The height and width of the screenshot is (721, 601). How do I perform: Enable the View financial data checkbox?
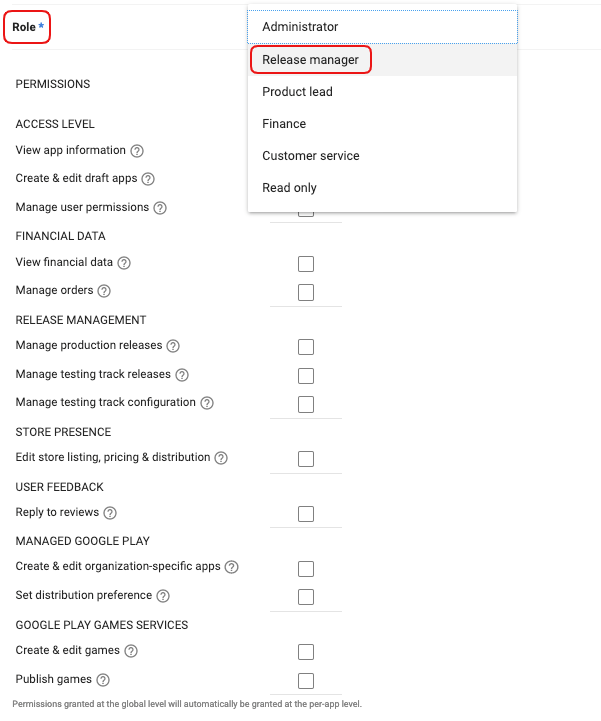coord(306,264)
